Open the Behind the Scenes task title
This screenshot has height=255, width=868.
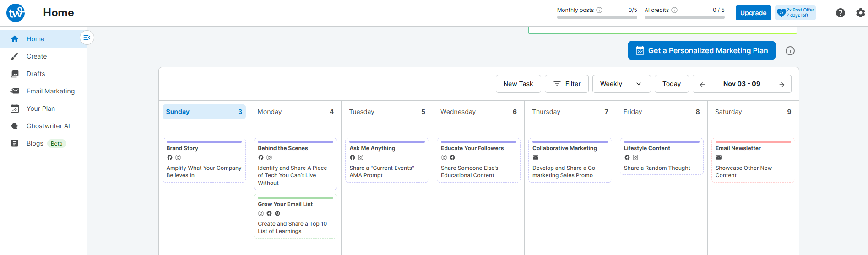(x=283, y=148)
